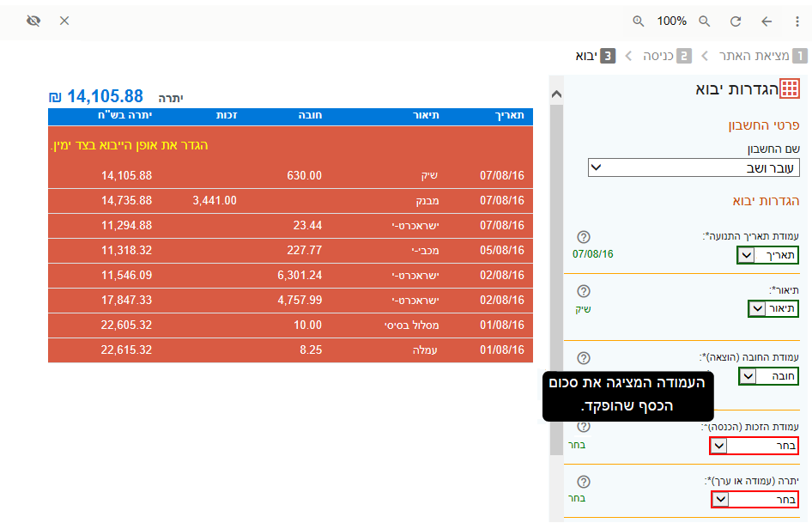Click the reload arrow icon
The width and height of the screenshot is (812, 523).
(x=736, y=21)
